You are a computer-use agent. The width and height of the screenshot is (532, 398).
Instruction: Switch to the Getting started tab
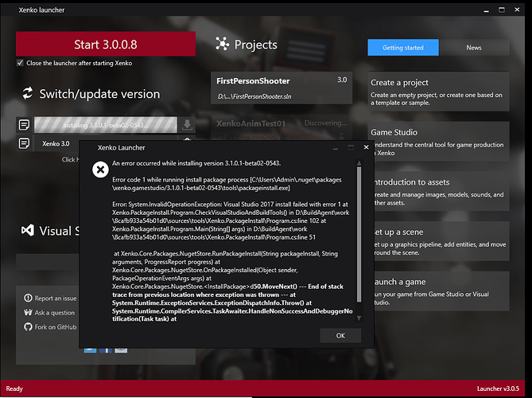[x=403, y=48]
